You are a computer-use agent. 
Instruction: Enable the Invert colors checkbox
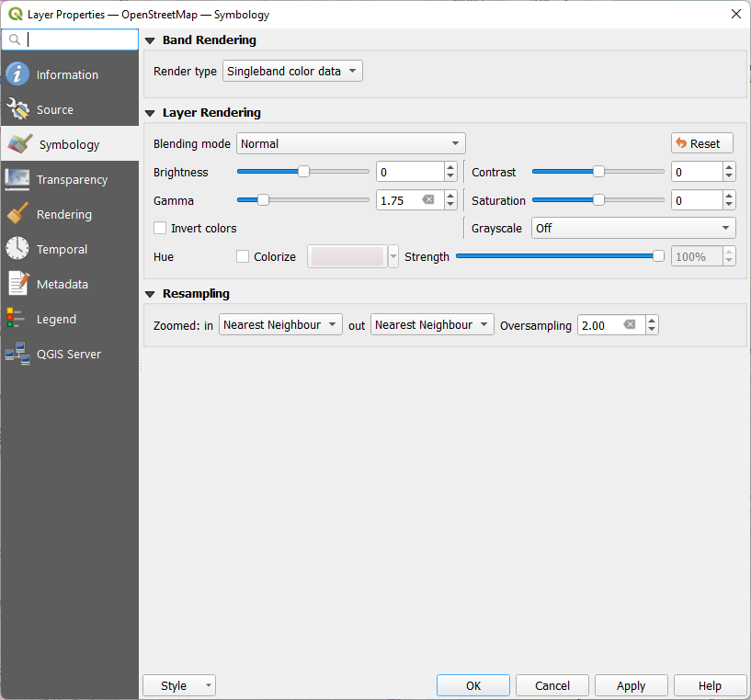[x=160, y=228]
